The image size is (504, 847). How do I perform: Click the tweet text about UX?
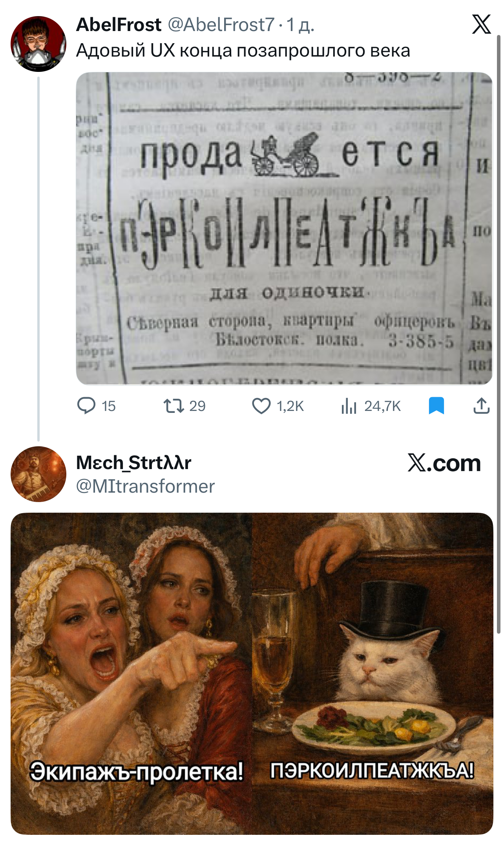243,51
